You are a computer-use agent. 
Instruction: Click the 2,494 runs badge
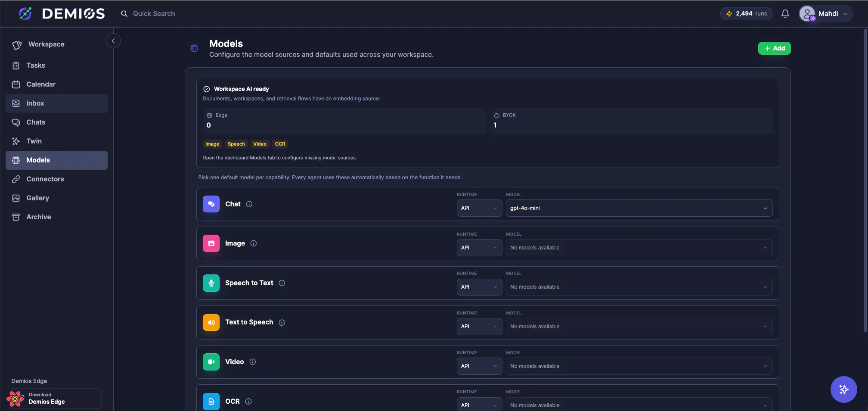[x=746, y=14]
